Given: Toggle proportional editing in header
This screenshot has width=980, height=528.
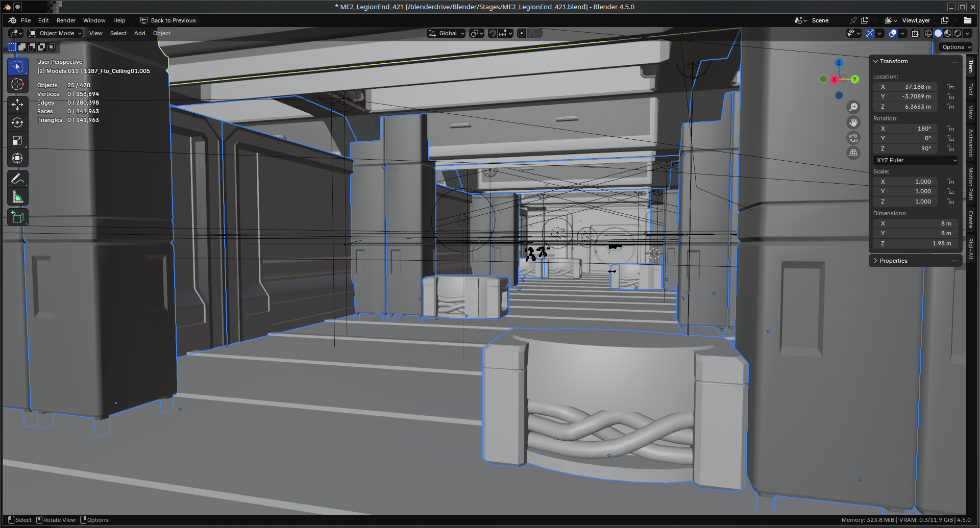Looking at the screenshot, I should point(522,33).
